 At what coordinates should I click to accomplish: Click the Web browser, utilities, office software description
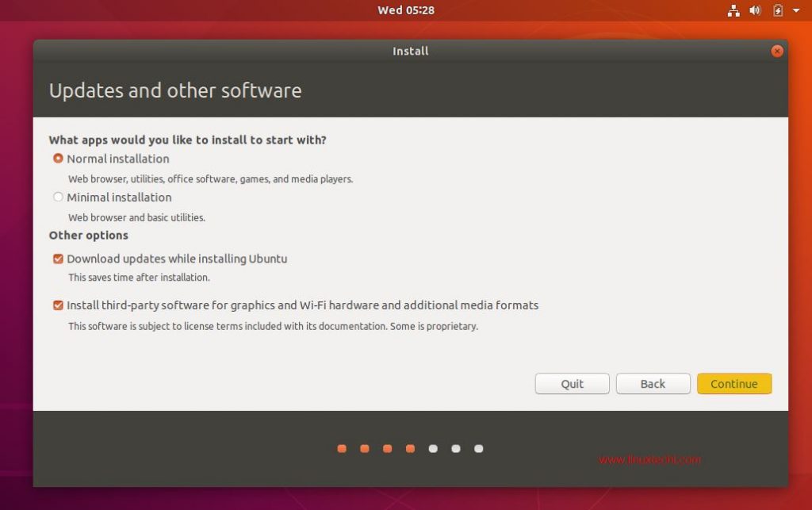tap(210, 179)
